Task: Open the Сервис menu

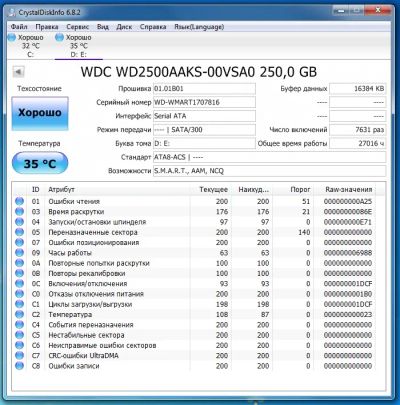Action: 78,27
